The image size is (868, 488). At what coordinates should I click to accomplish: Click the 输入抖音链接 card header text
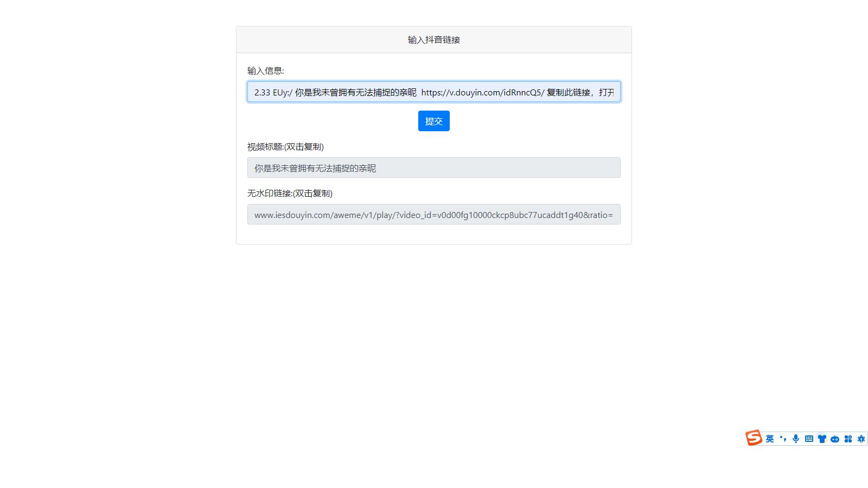coord(434,40)
